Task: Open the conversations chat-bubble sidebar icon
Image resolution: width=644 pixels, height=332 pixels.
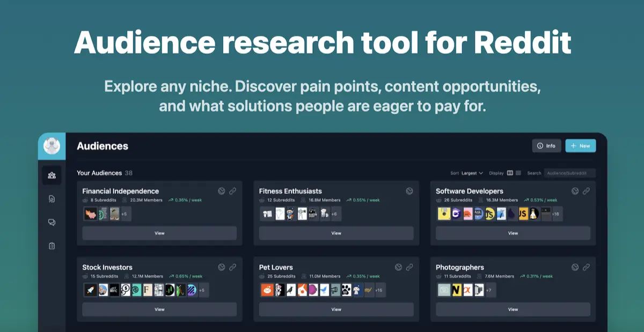Action: coord(52,222)
